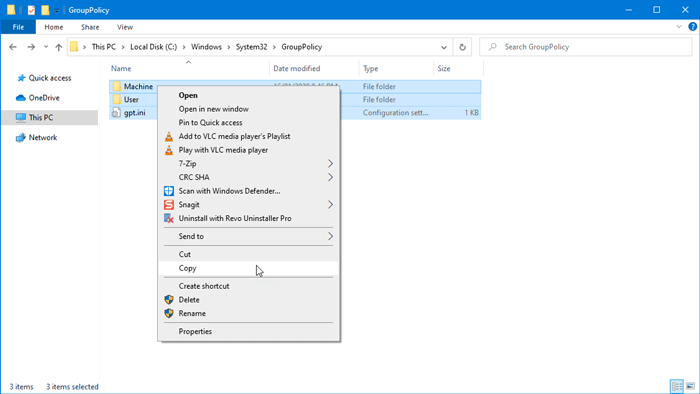Open Properties from the context menu
Viewport: 700px width, 394px height.
click(x=249, y=332)
